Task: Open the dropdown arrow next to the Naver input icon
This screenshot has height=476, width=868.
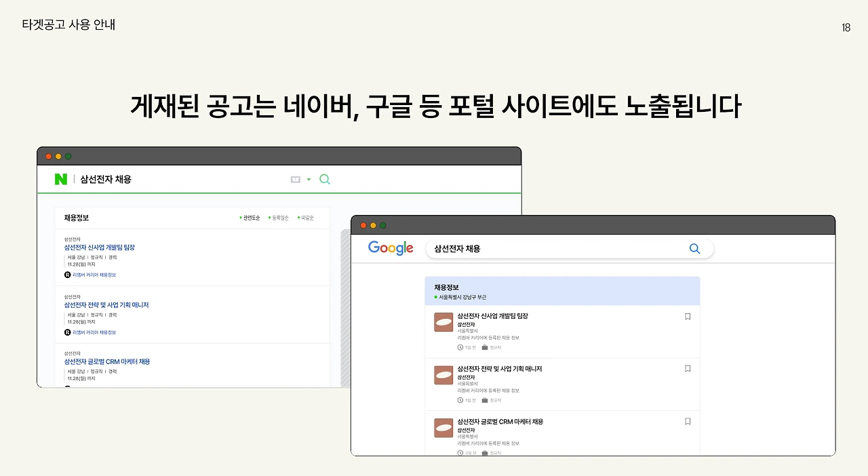Action: point(309,179)
